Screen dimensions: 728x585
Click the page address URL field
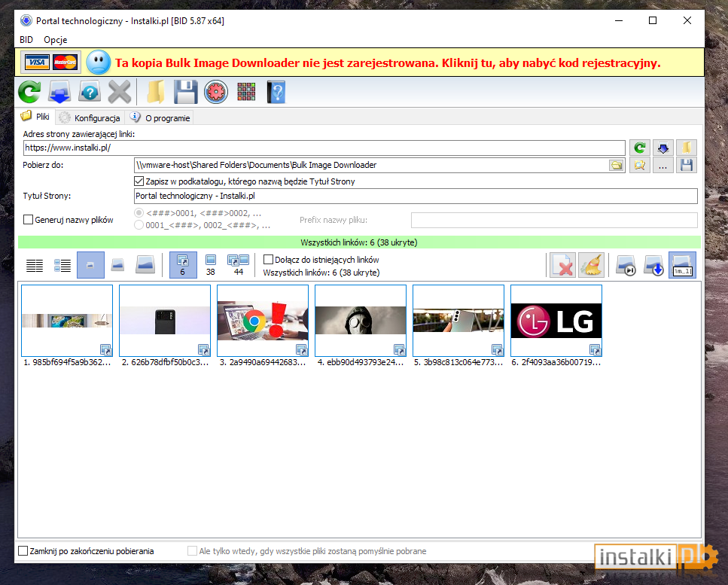click(324, 148)
